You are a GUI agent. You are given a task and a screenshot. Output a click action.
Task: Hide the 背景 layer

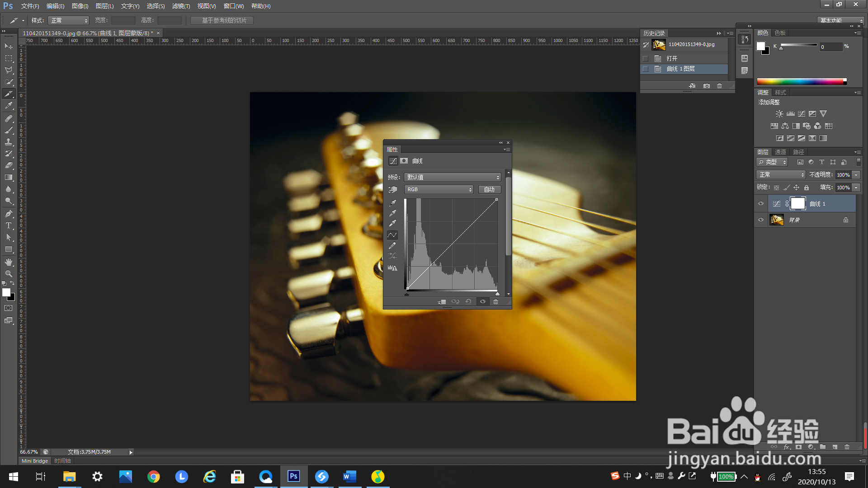(x=761, y=220)
